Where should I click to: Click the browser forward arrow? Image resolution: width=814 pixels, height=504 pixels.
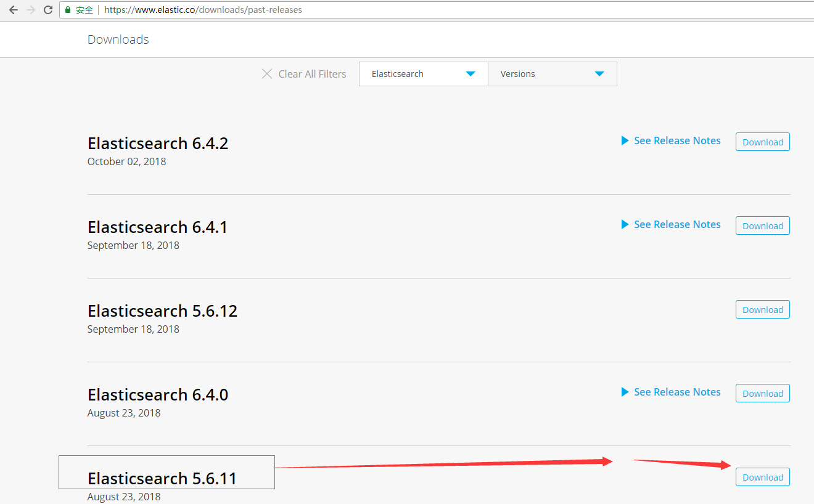pos(31,10)
